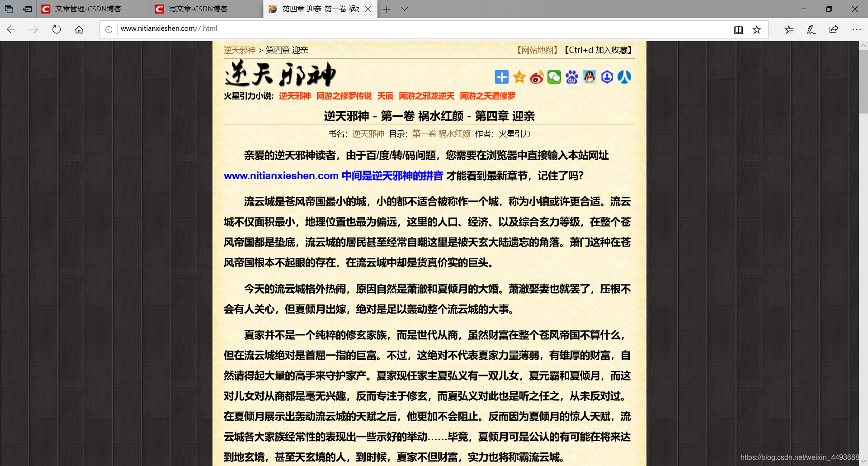Viewport: 868px width, 466px height.
Task: Open the 网站地图 link
Action: pyautogui.click(x=538, y=50)
